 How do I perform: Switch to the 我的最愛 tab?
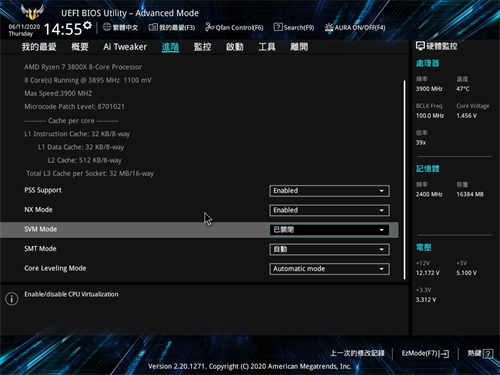[x=39, y=47]
